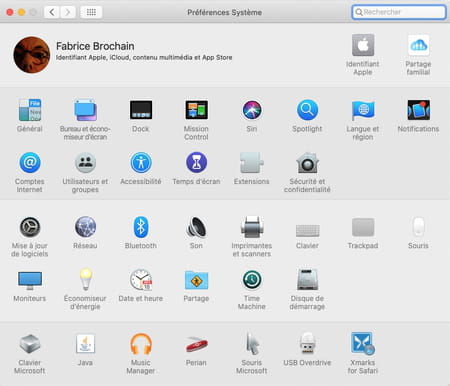Go forward with the right arrow button

[x=68, y=12]
